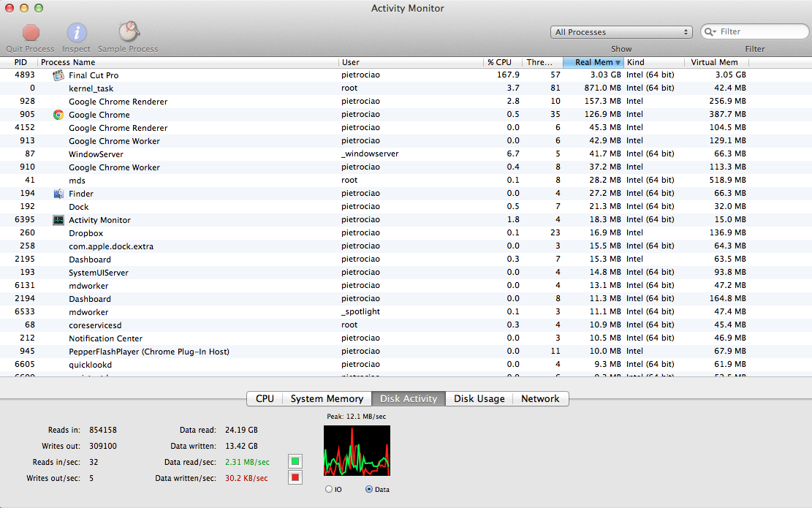This screenshot has width=812, height=508.
Task: Click the disk activity graph
Action: pyautogui.click(x=357, y=450)
